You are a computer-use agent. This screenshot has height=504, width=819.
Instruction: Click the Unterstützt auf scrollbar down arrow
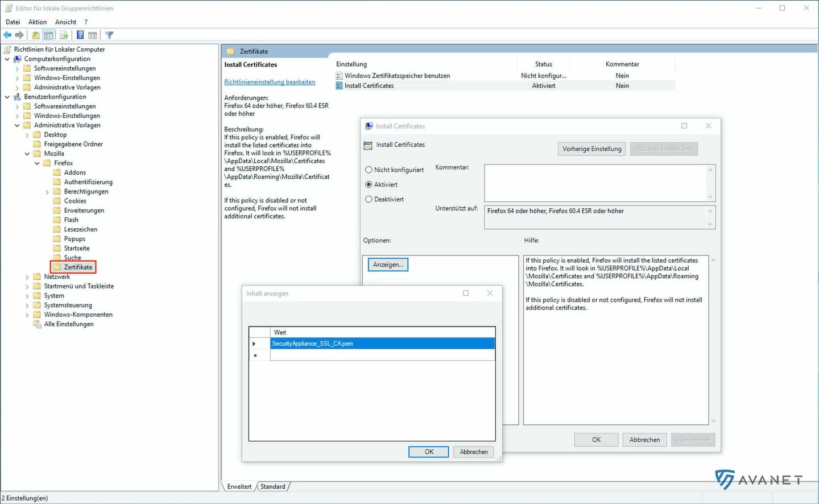[x=710, y=224]
